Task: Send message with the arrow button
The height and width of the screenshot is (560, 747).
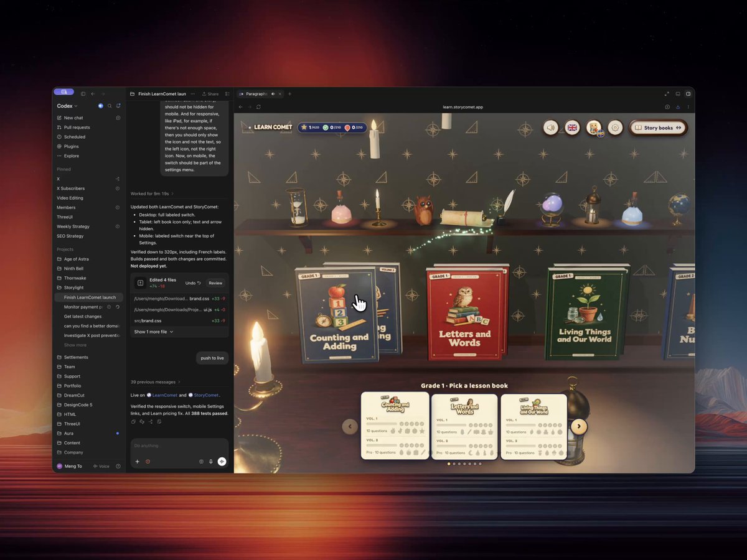Action: (x=222, y=462)
